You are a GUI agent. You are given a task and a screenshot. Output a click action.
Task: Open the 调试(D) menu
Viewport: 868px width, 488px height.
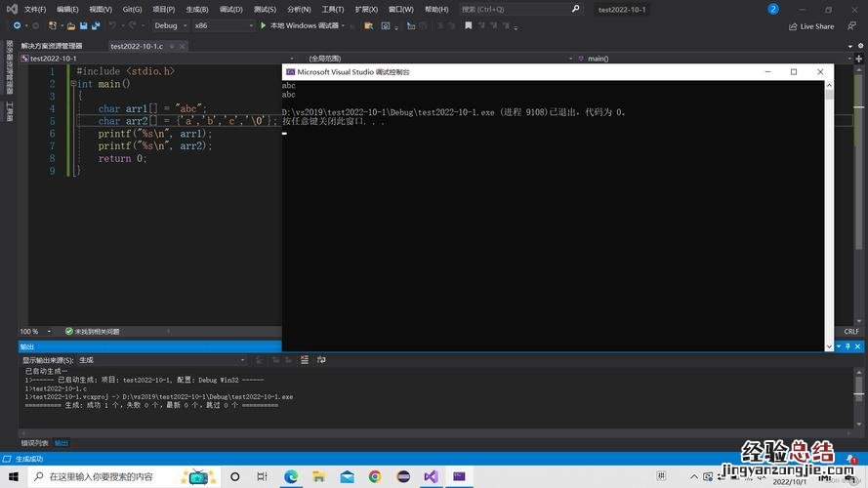[x=233, y=9]
